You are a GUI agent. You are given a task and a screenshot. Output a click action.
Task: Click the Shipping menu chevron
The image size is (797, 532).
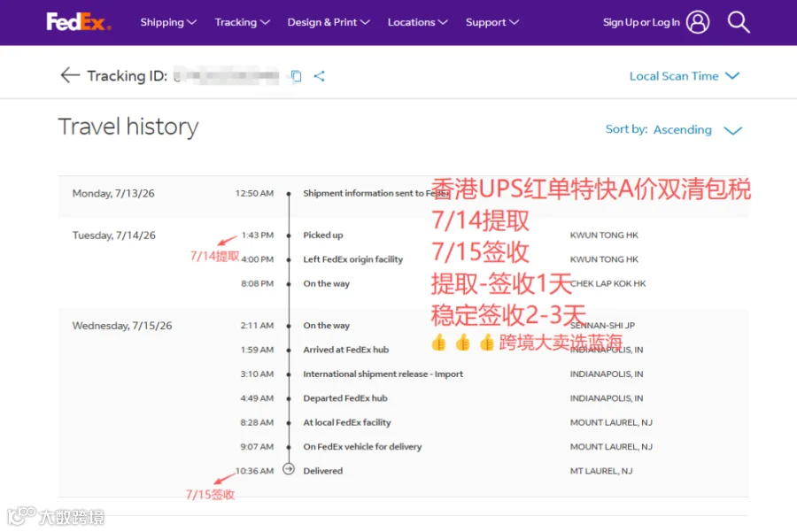[x=191, y=22]
